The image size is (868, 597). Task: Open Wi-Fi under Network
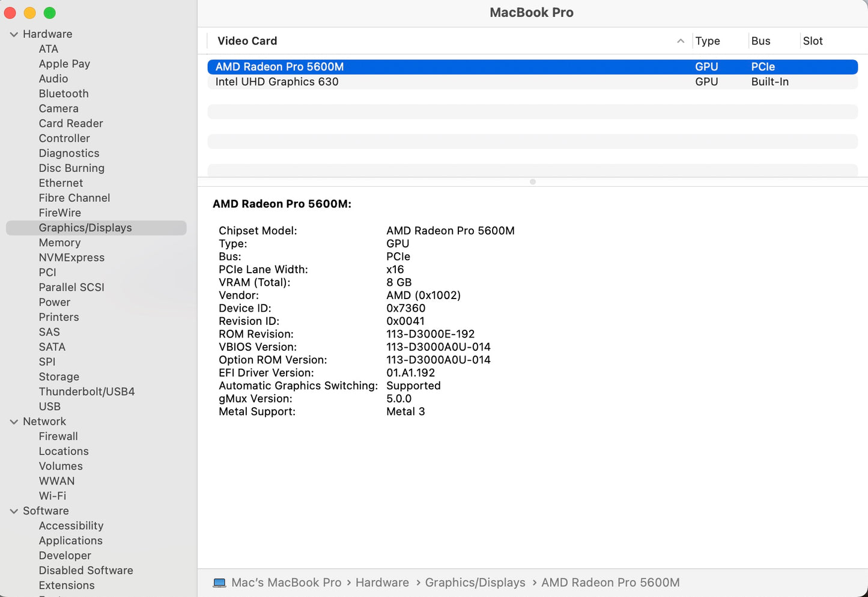point(52,495)
